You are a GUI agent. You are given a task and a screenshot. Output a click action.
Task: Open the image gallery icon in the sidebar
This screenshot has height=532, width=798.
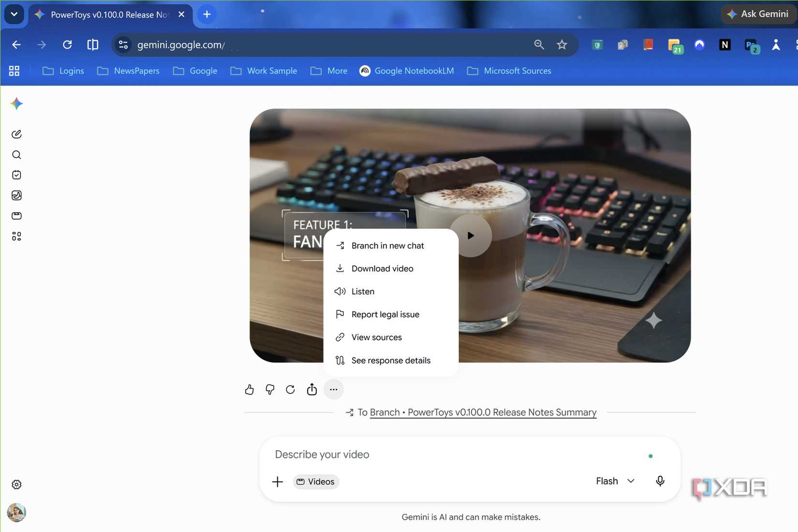coord(16,195)
